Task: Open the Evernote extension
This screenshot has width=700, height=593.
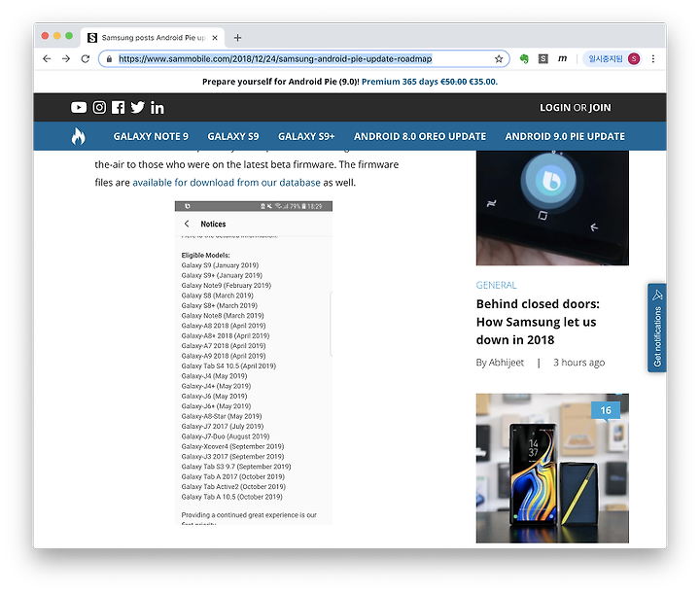Action: (524, 58)
